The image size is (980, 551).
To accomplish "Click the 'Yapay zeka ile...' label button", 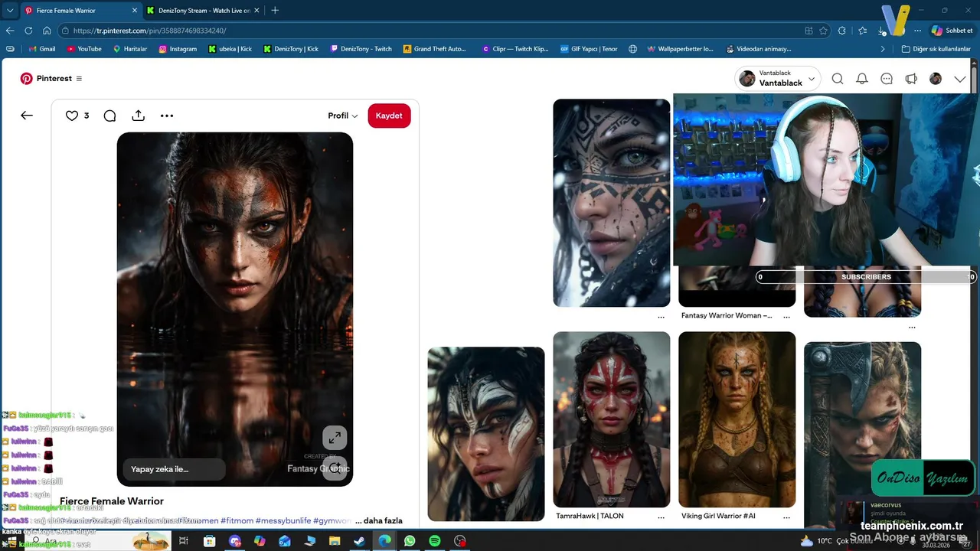I will pyautogui.click(x=175, y=469).
